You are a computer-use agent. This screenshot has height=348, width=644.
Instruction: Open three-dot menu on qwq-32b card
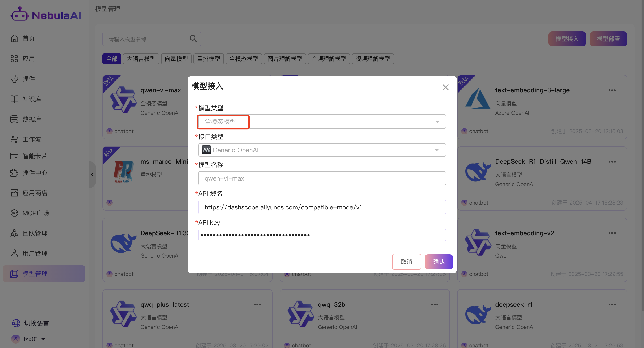pos(434,304)
